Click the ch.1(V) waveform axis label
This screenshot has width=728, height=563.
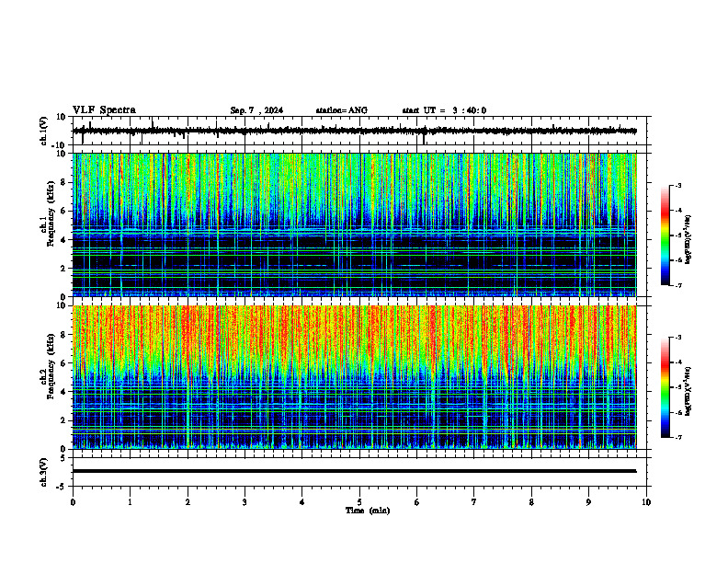44,131
